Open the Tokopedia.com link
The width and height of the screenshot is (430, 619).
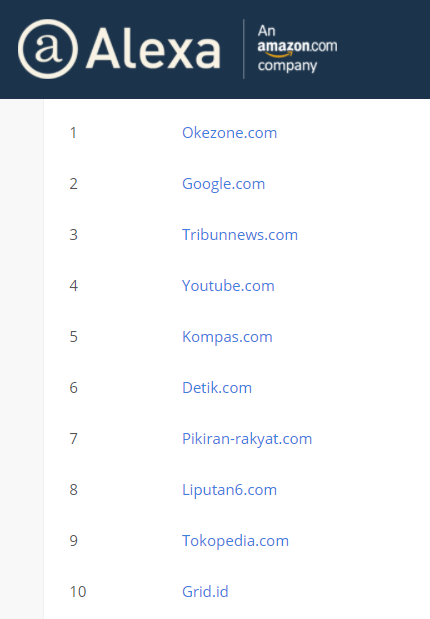pos(235,541)
